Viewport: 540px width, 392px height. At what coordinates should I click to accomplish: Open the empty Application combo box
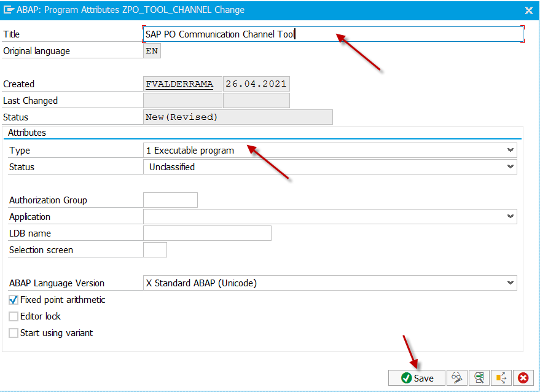[x=330, y=216]
